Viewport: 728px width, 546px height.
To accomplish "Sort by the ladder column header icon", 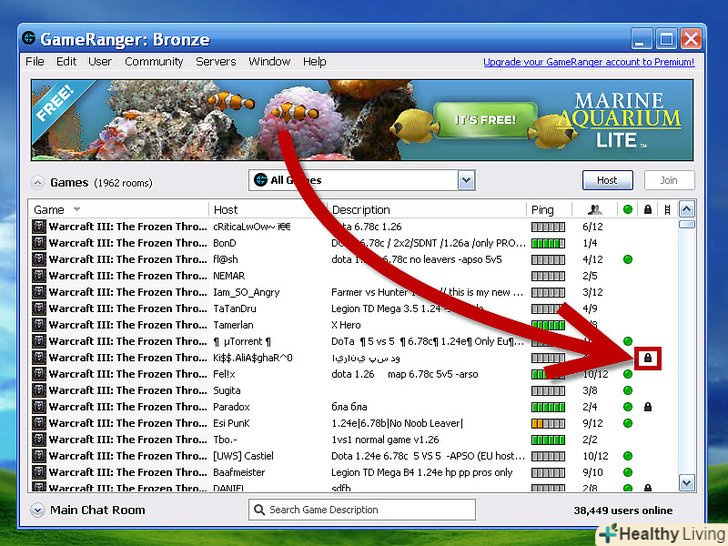I will click(667, 210).
